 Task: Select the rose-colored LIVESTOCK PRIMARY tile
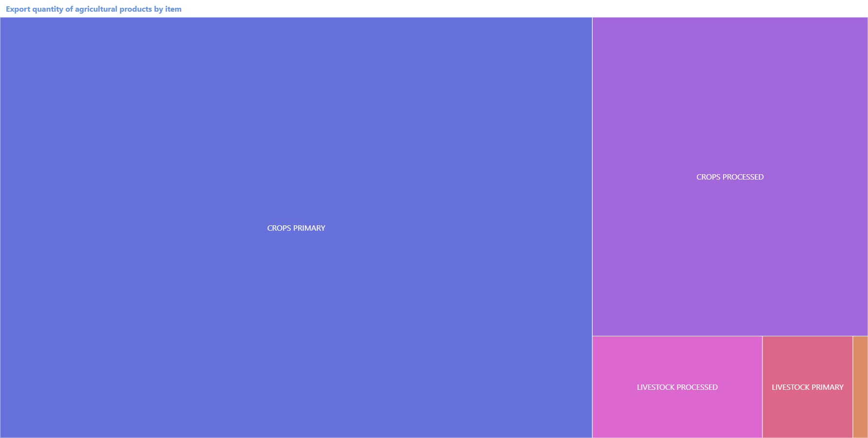[x=807, y=360]
